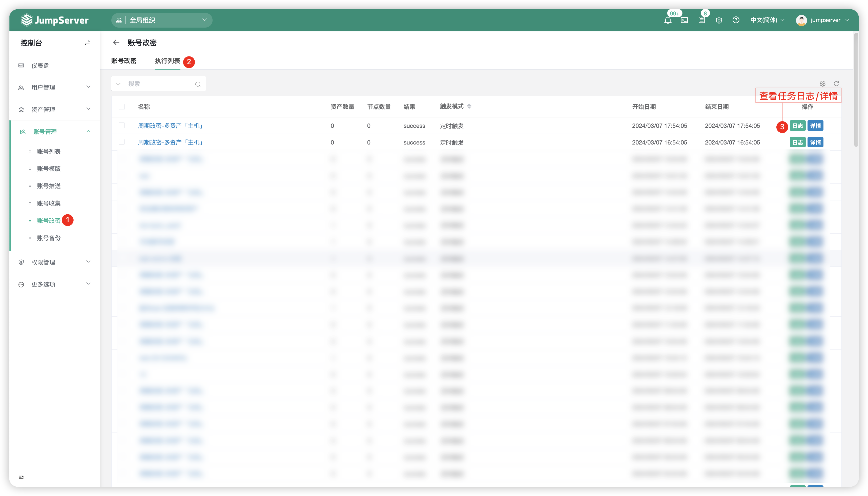Viewport: 868px width, 496px height.
Task: Click 日志 button for 16:54:05 task
Action: [x=797, y=142]
